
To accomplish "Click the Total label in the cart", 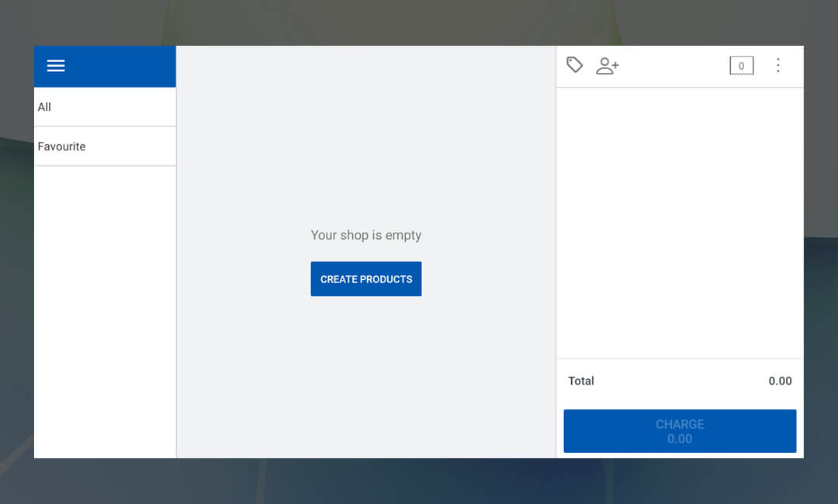I will tap(581, 381).
